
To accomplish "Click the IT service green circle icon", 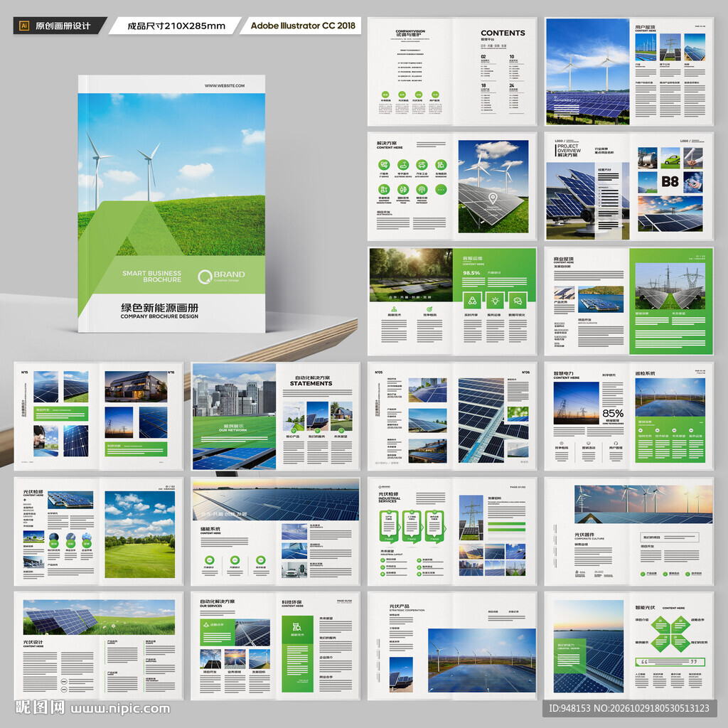I will (384, 165).
